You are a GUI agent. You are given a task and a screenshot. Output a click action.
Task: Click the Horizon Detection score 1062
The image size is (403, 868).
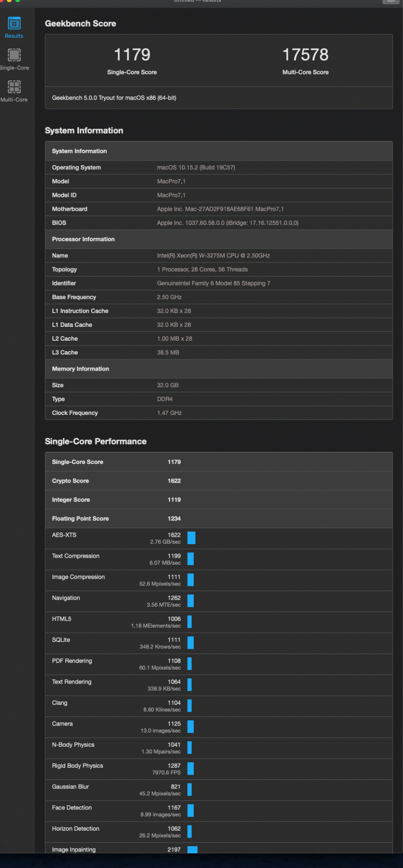click(174, 829)
